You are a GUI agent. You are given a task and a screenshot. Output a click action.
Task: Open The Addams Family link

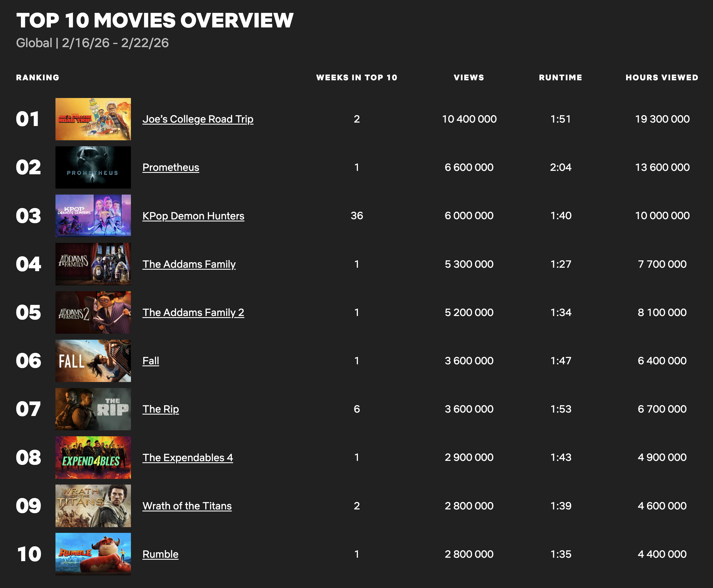click(189, 264)
